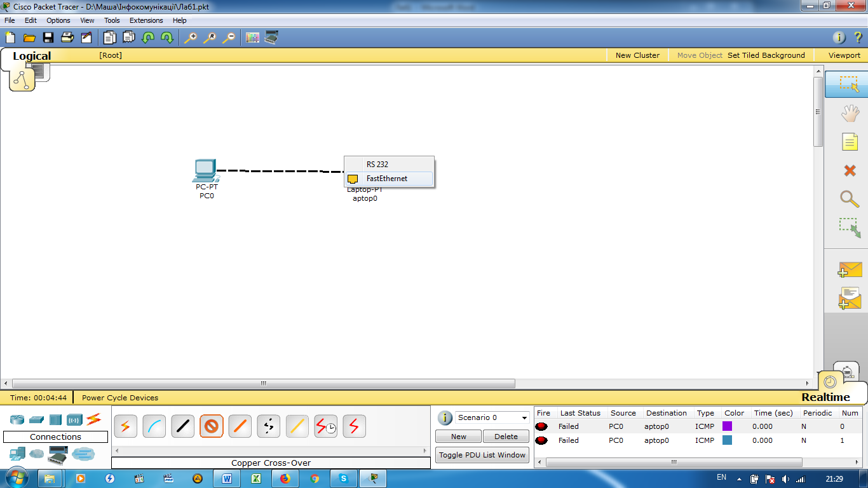Pick the Inspect magnifier tool
Viewport: 868px width, 488px height.
click(x=850, y=199)
